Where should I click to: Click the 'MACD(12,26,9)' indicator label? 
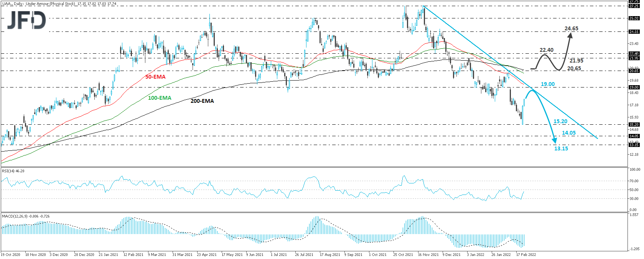point(14,216)
